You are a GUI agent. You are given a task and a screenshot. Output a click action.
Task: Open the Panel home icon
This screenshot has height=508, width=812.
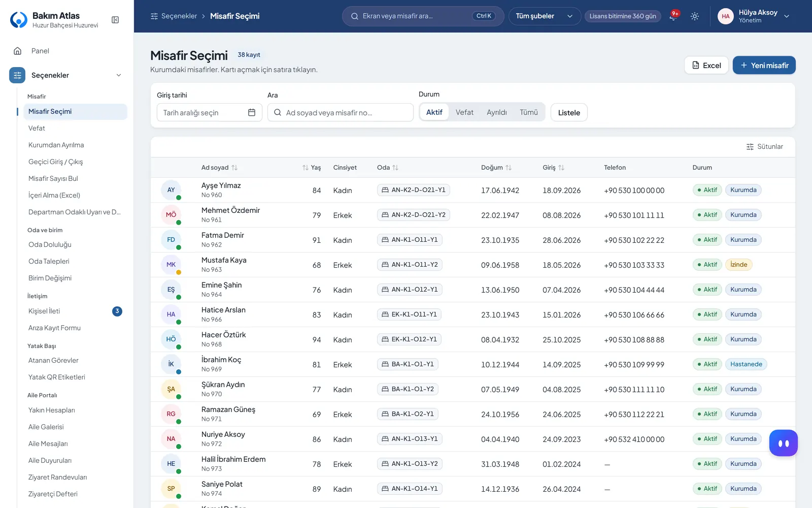18,51
